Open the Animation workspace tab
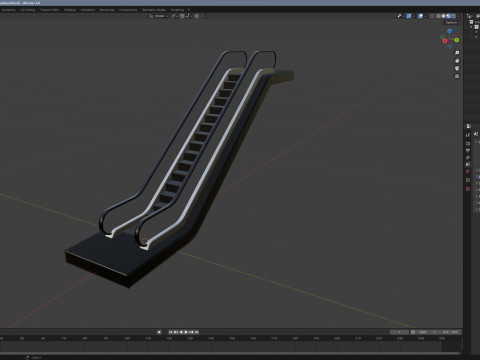The width and height of the screenshot is (480, 360). click(88, 10)
